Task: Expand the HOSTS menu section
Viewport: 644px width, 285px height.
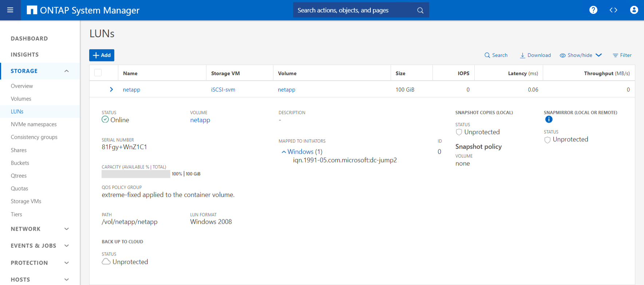Action: pyautogui.click(x=67, y=280)
